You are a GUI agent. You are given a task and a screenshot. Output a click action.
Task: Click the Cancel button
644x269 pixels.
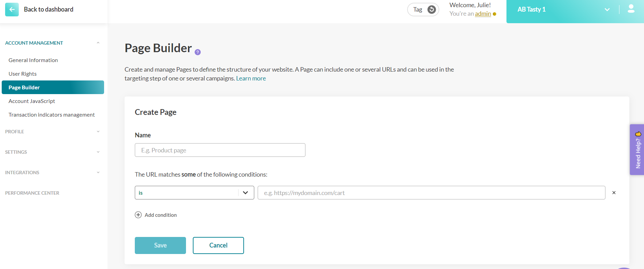point(218,245)
